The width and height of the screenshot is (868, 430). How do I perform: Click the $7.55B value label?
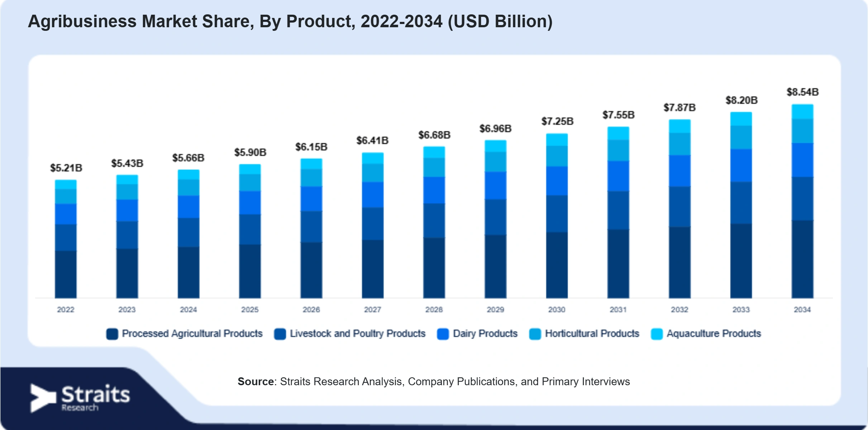pyautogui.click(x=619, y=115)
